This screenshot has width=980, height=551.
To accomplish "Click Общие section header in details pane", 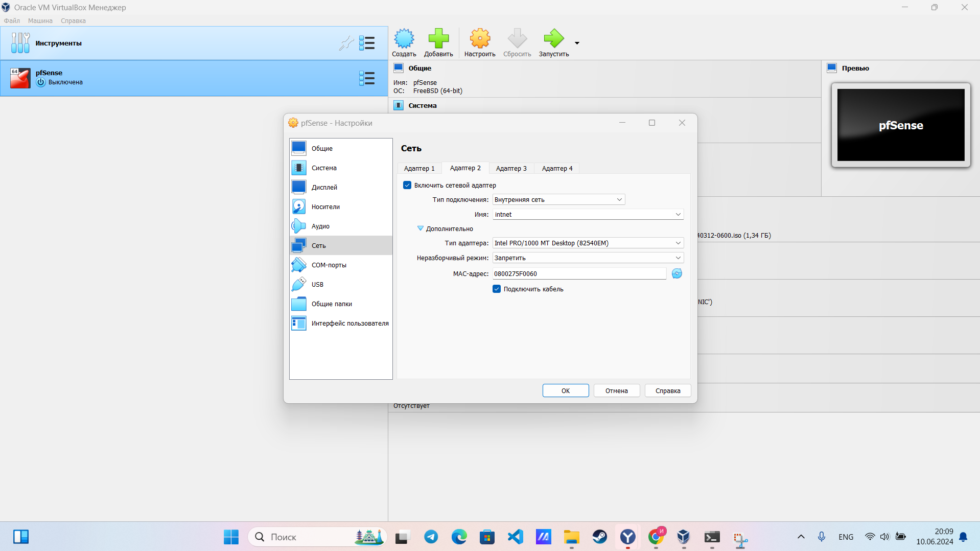I will [x=419, y=68].
